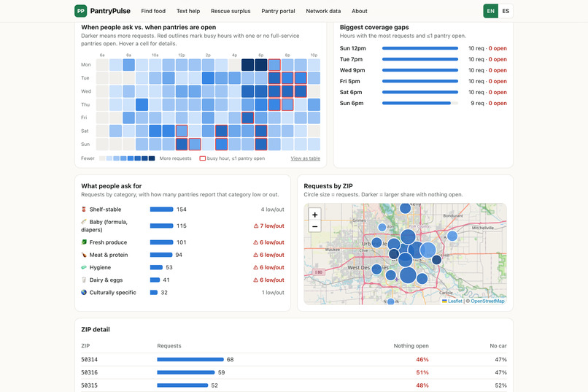Image resolution: width=588 pixels, height=392 pixels.
Task: Click the Sun 6pm coverage gap bar
Action: pyautogui.click(x=420, y=103)
